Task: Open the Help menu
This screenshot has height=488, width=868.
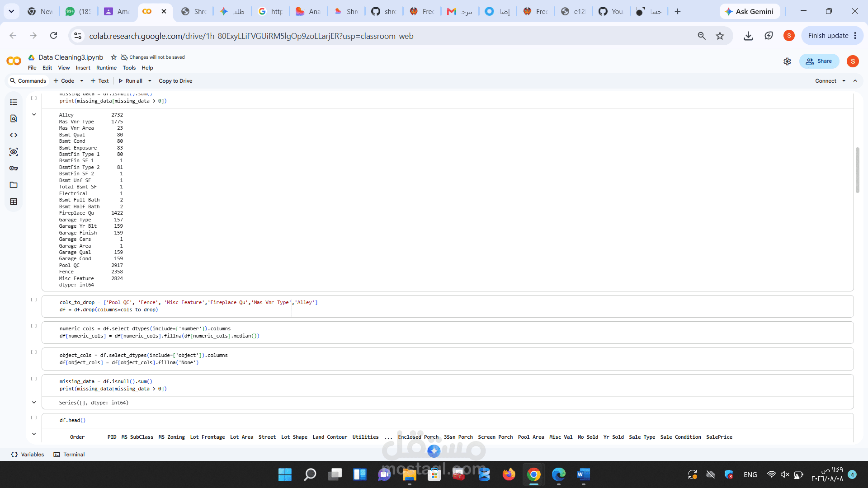Action: tap(147, 68)
